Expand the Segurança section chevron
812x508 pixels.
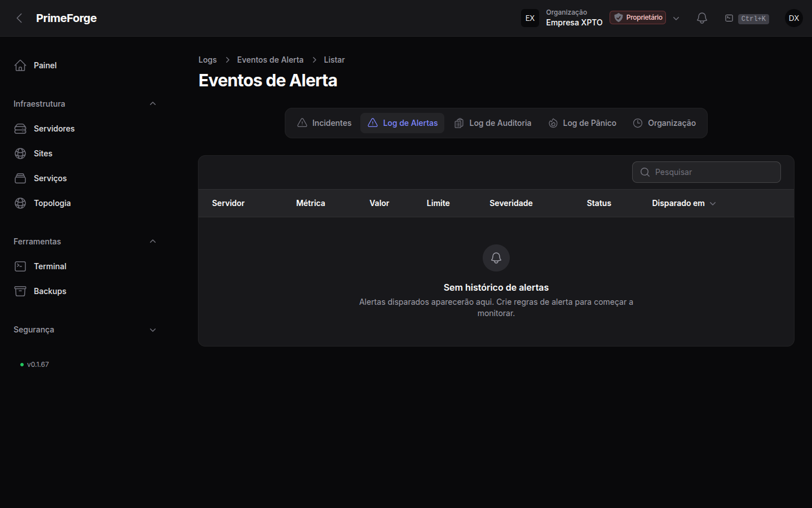point(153,330)
